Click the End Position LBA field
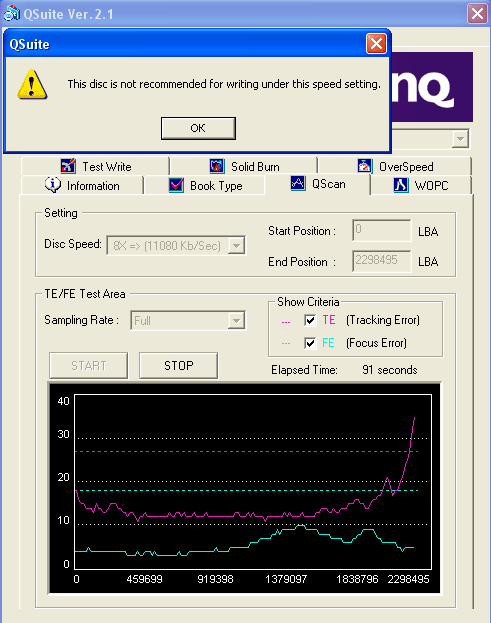The width and height of the screenshot is (491, 623). point(381,261)
